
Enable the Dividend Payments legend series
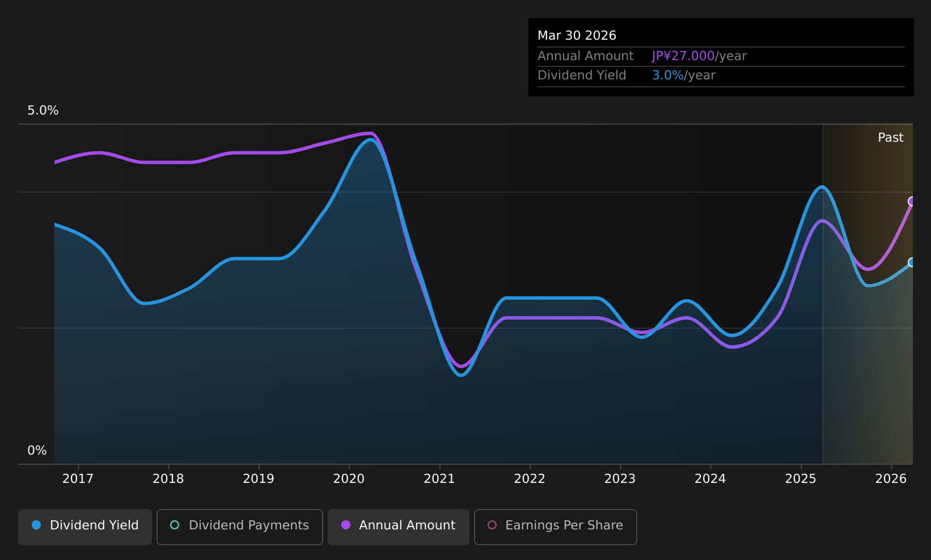tap(240, 527)
